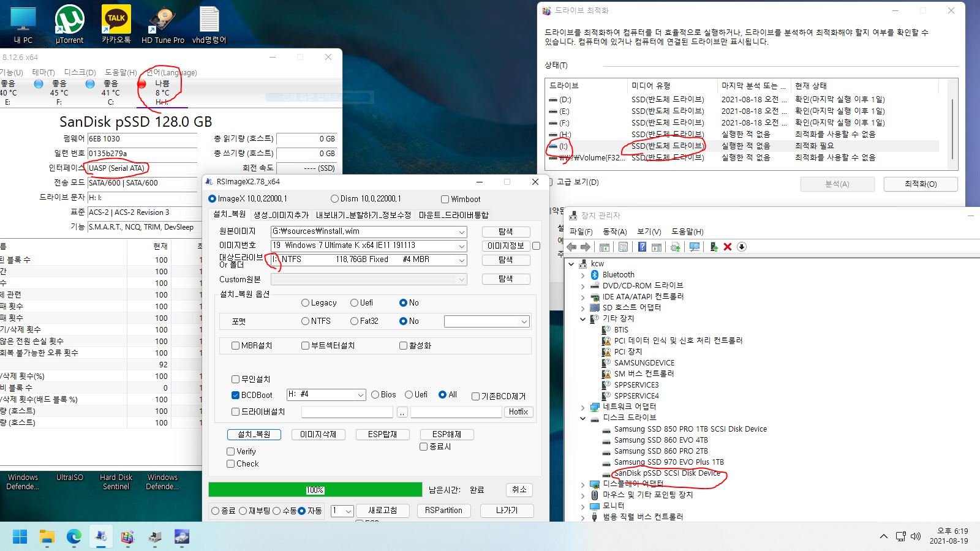
Task: Click the 이미지정보 button
Action: click(x=505, y=246)
